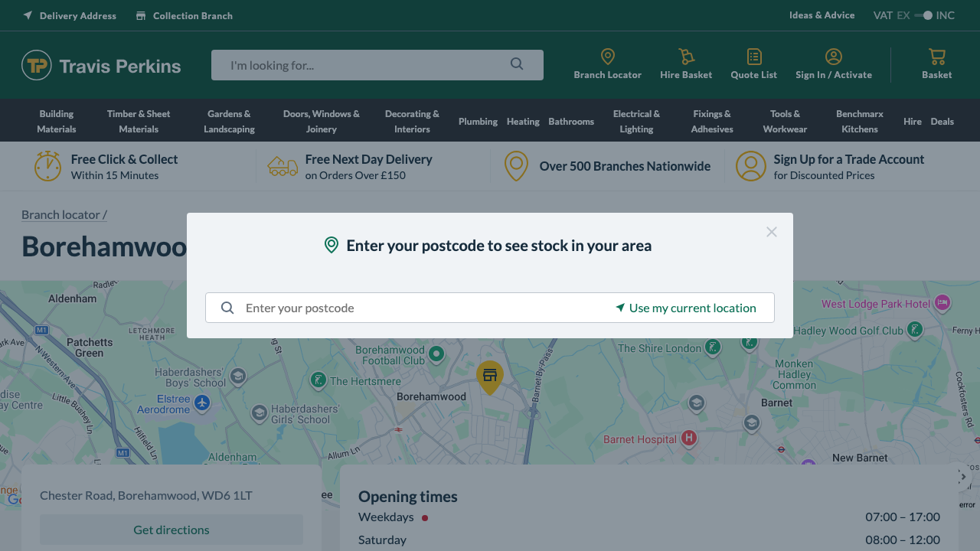
Task: Click the Free Click & Collect timer icon
Action: pos(47,165)
